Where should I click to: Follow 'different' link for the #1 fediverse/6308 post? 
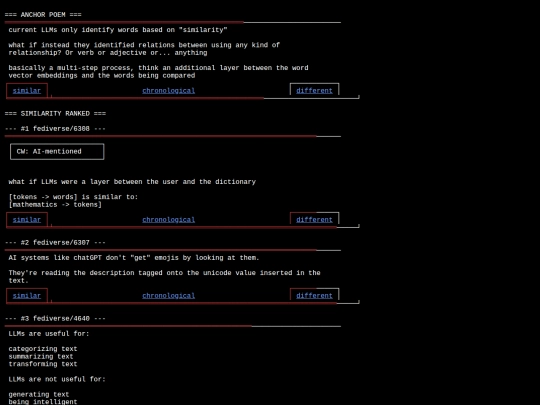click(314, 220)
